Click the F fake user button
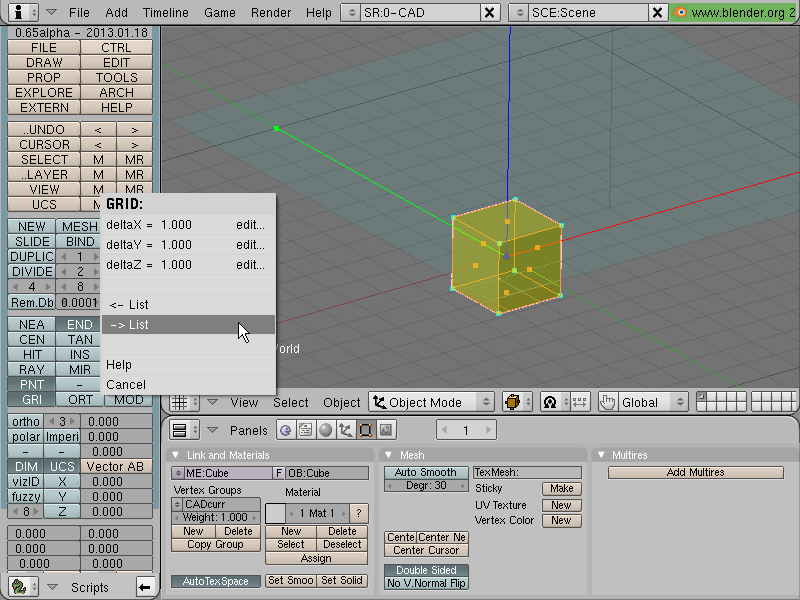Screen dimensions: 800x600 [279, 473]
